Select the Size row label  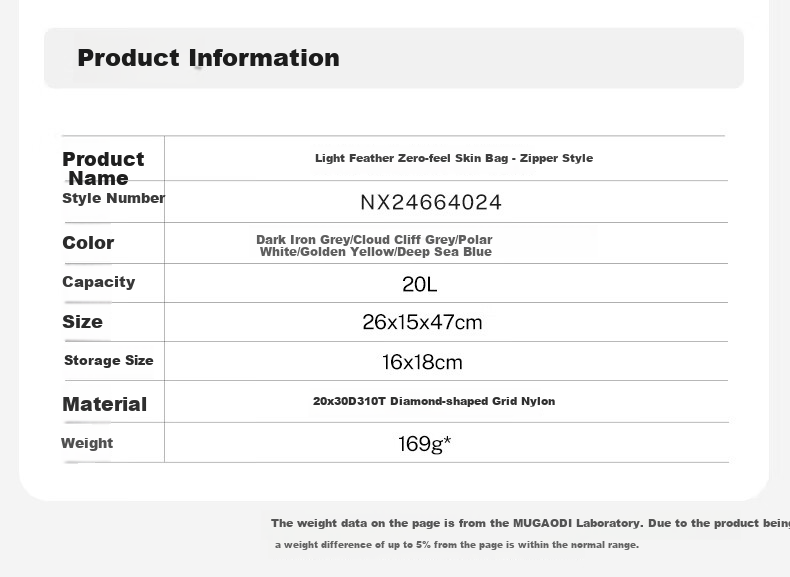point(82,322)
